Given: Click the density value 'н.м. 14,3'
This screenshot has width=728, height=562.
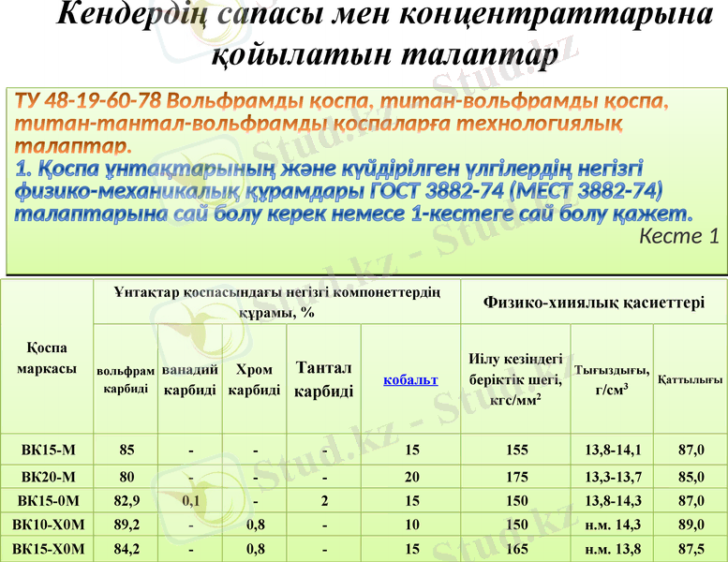Looking at the screenshot, I should pos(613,525).
